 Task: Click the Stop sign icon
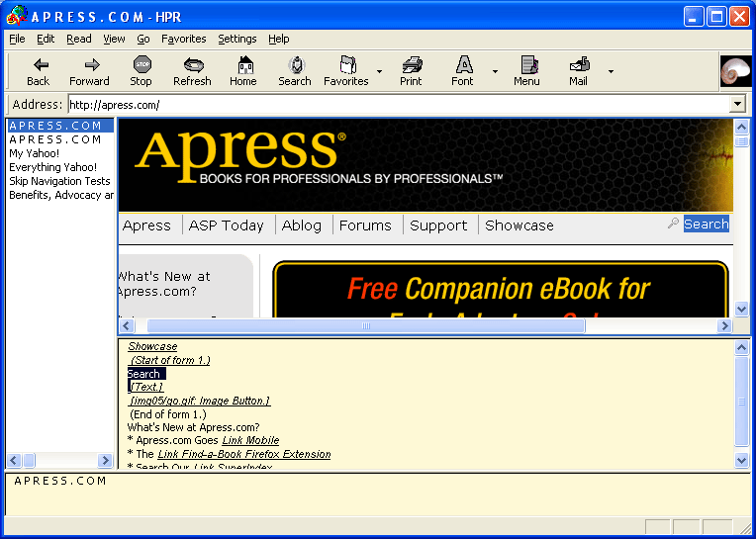tap(142, 64)
